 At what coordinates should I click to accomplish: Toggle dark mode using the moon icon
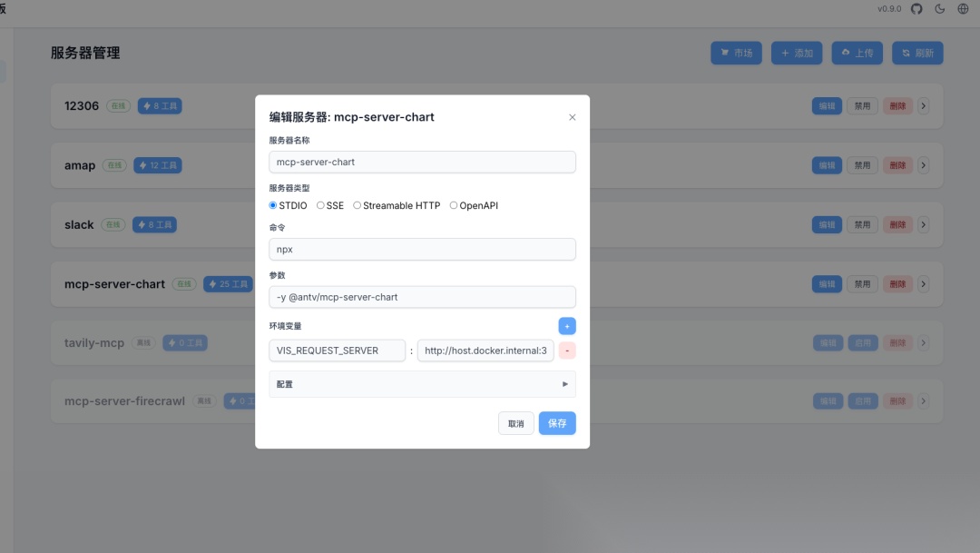[x=939, y=9]
